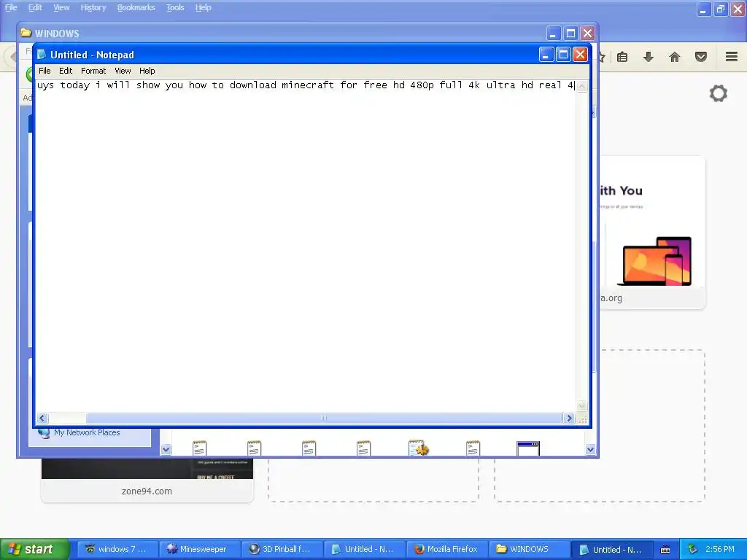This screenshot has height=560, width=747.
Task: Click the WINDOWS folder window-style file icon
Action: [x=528, y=448]
